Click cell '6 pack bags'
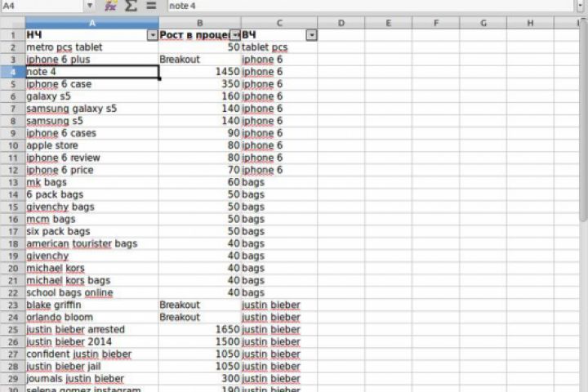Screen dimensions: 588x392 (x=91, y=194)
